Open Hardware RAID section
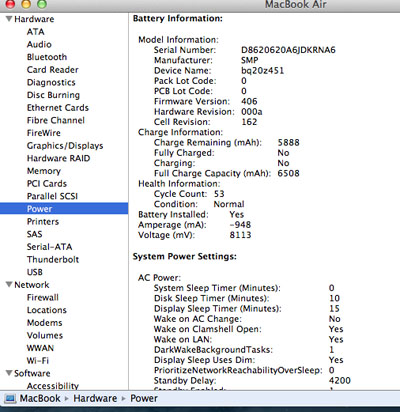Screen dimensions: 400x412 pyautogui.click(x=58, y=158)
